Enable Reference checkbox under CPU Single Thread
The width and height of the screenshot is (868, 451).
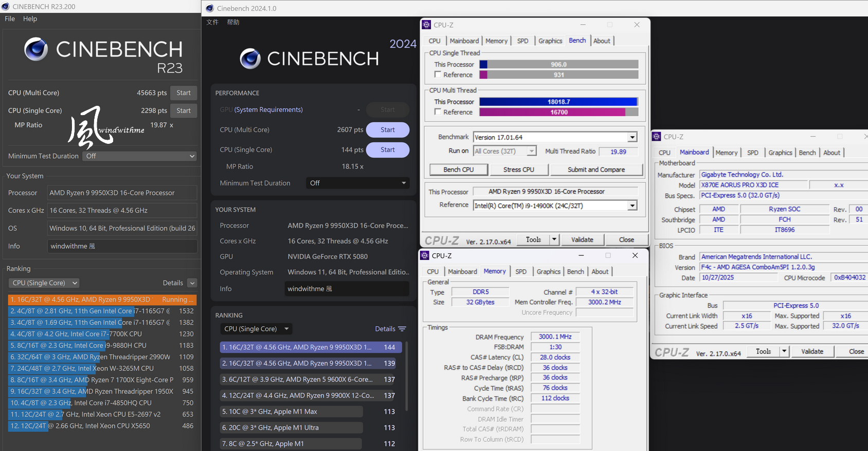click(x=438, y=74)
